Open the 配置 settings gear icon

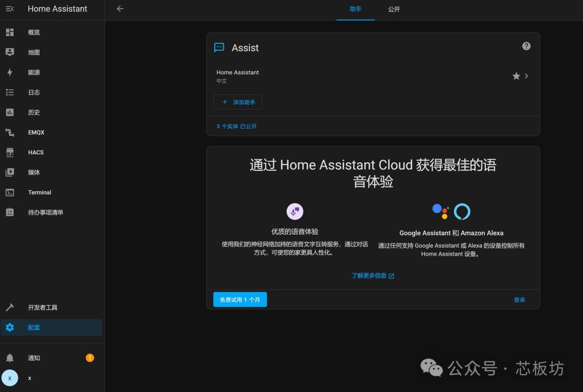point(10,327)
